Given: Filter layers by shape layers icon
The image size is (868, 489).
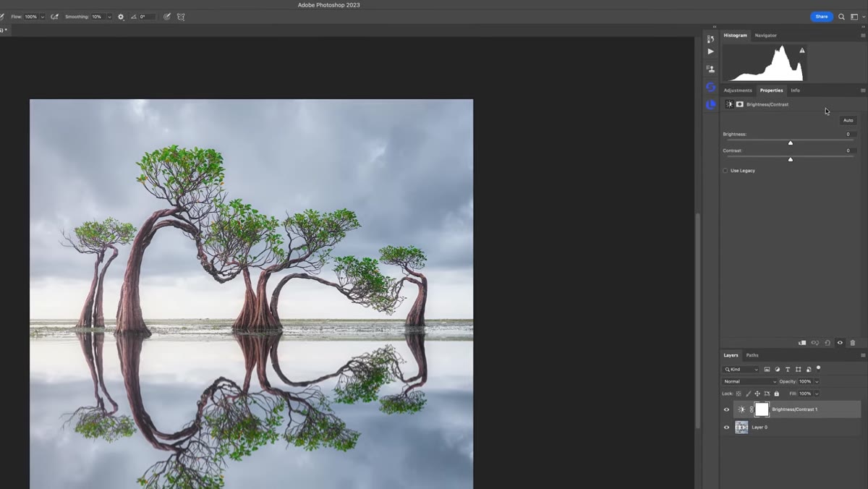Looking at the screenshot, I should [798, 369].
